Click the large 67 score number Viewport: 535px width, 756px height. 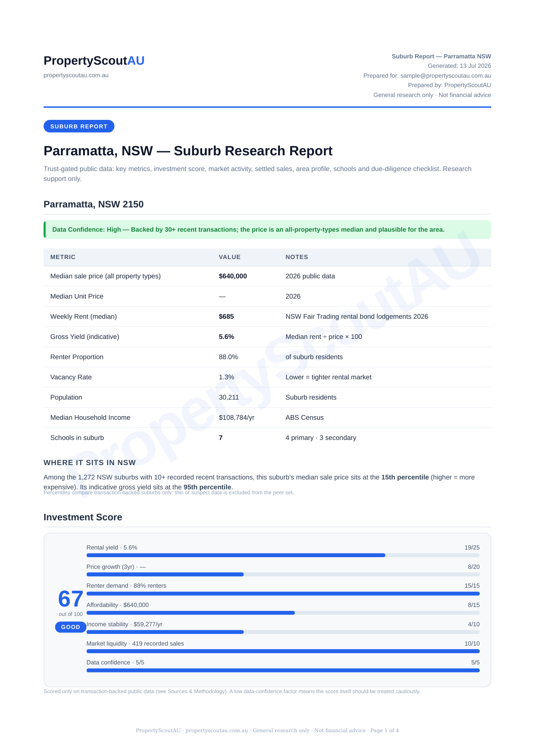point(71,599)
